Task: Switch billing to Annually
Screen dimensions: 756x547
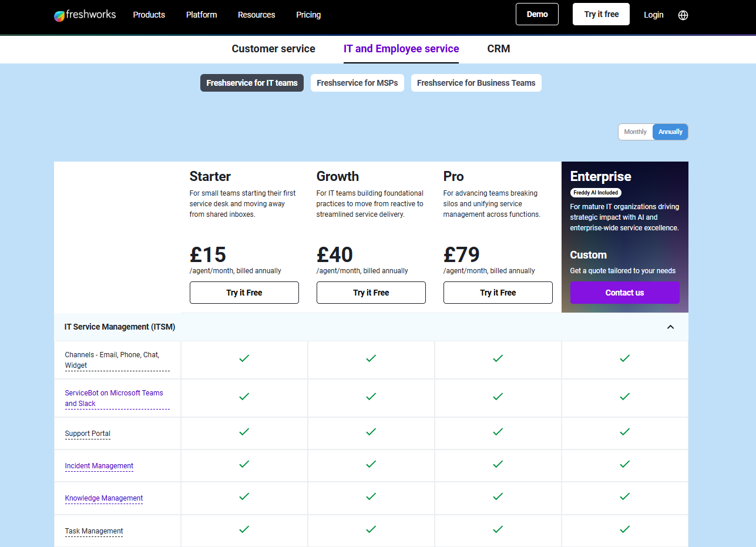Action: tap(670, 132)
